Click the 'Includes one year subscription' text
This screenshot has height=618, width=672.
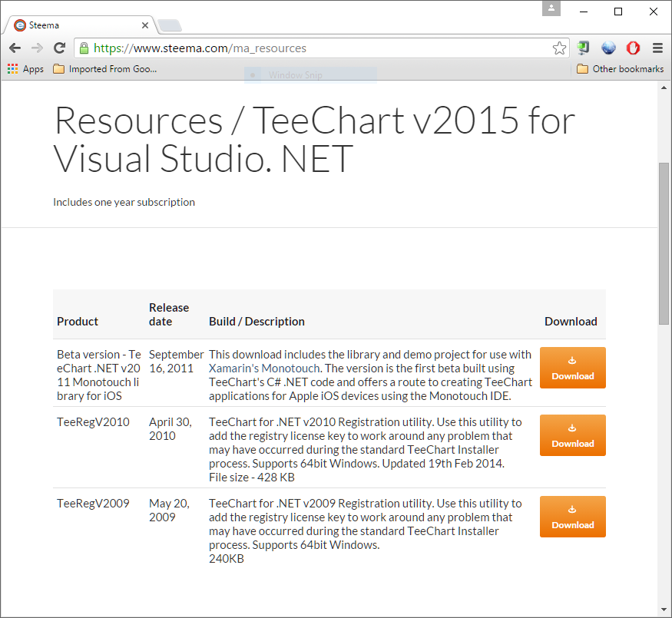click(x=124, y=202)
